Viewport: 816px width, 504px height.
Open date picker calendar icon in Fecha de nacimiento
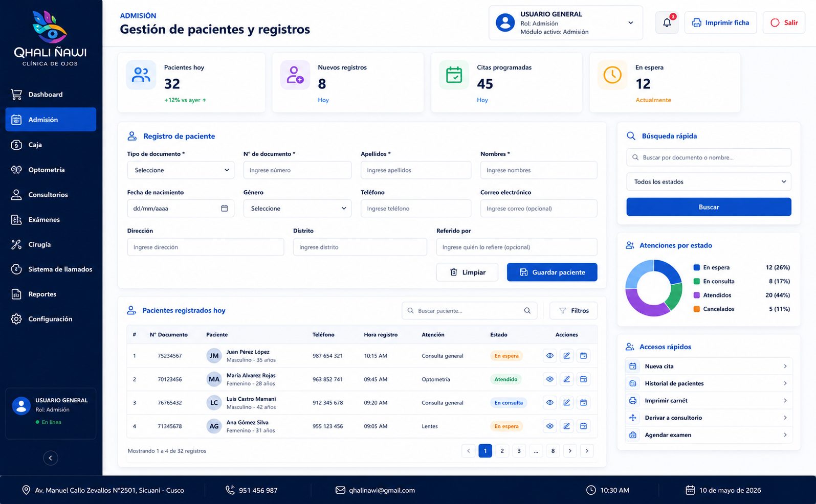(224, 208)
